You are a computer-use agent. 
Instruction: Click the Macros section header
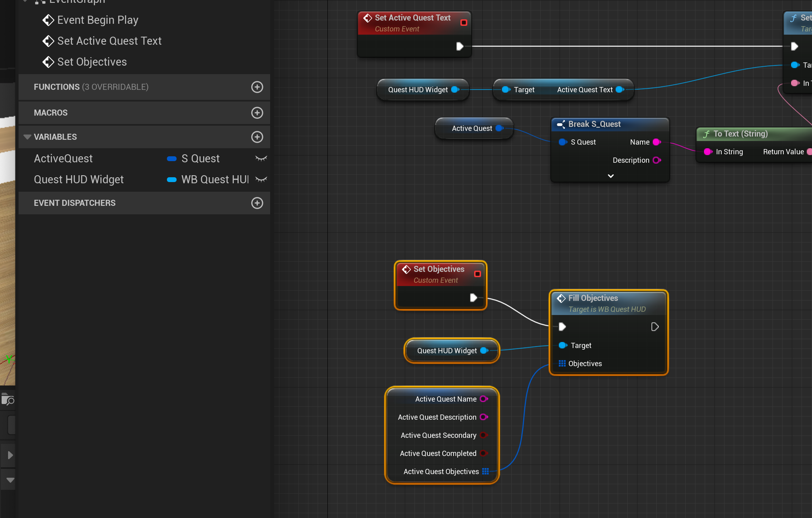tap(51, 113)
